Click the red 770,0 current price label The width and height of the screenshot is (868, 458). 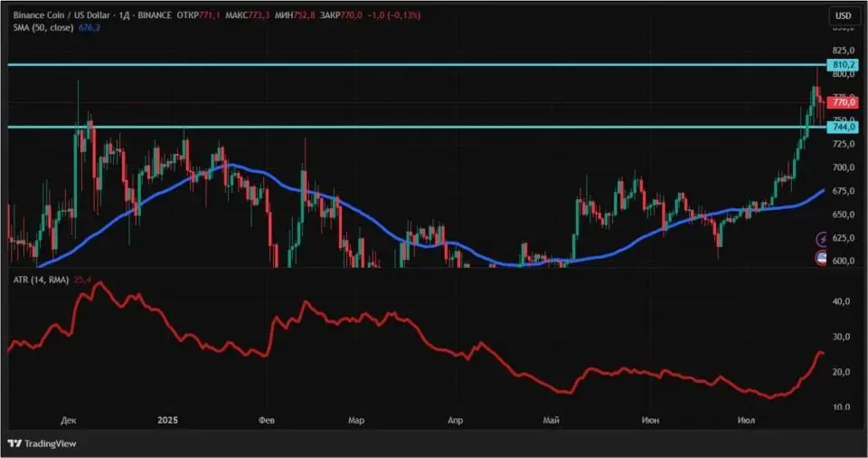[x=843, y=102]
